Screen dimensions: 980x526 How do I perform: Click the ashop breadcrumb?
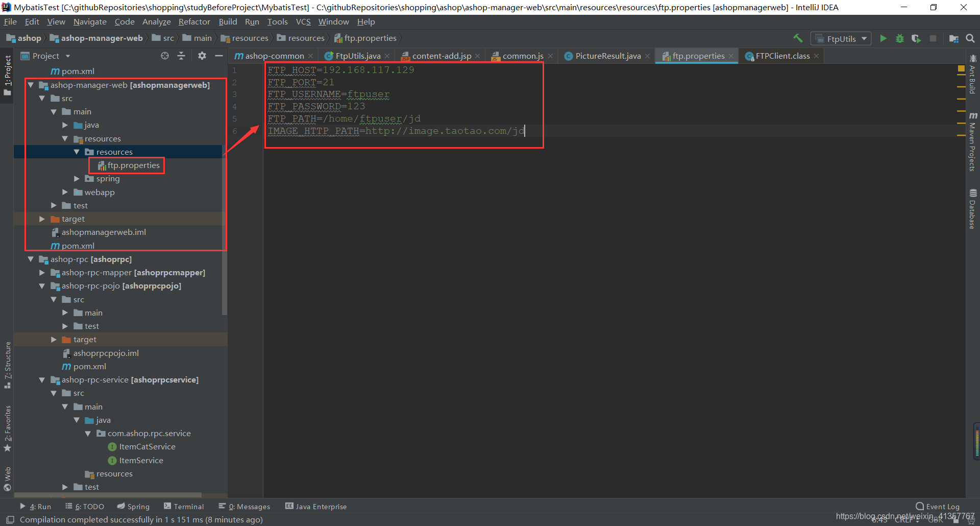24,38
